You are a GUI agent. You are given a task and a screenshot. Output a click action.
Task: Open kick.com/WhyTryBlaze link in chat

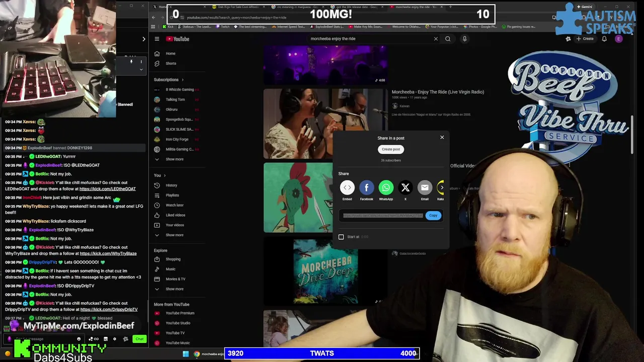coord(108,253)
